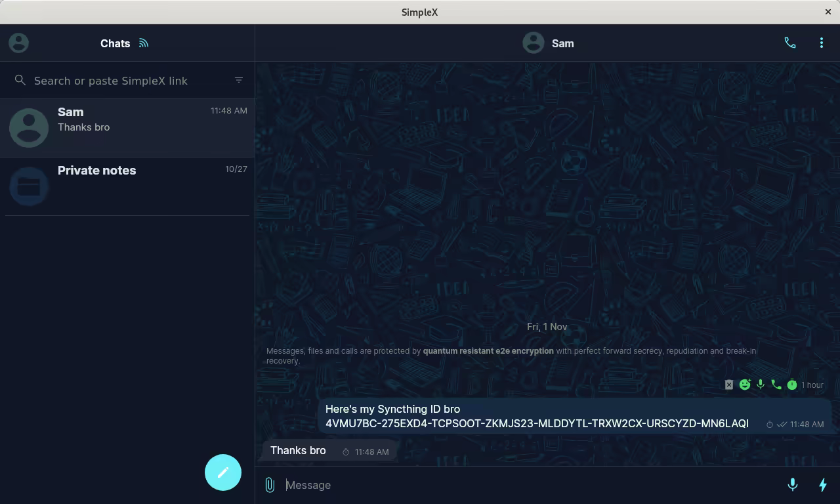Open the Private notes chat
840x504 pixels.
coord(127,186)
